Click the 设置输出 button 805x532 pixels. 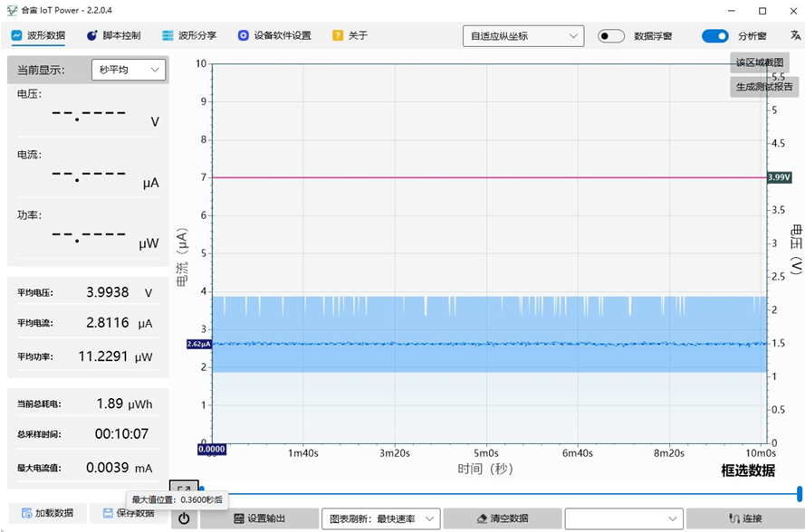tap(259, 518)
